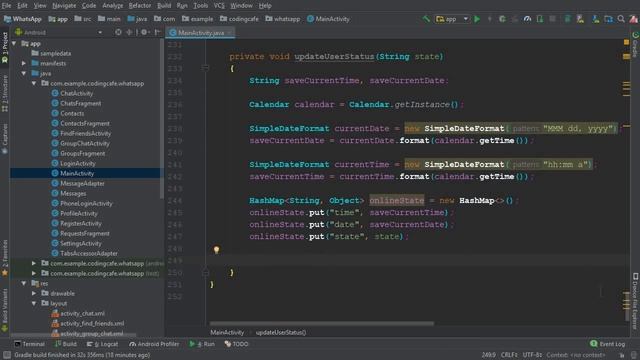Collapse the app module node
Viewport: 640px width, 360px height.
click(x=14, y=43)
